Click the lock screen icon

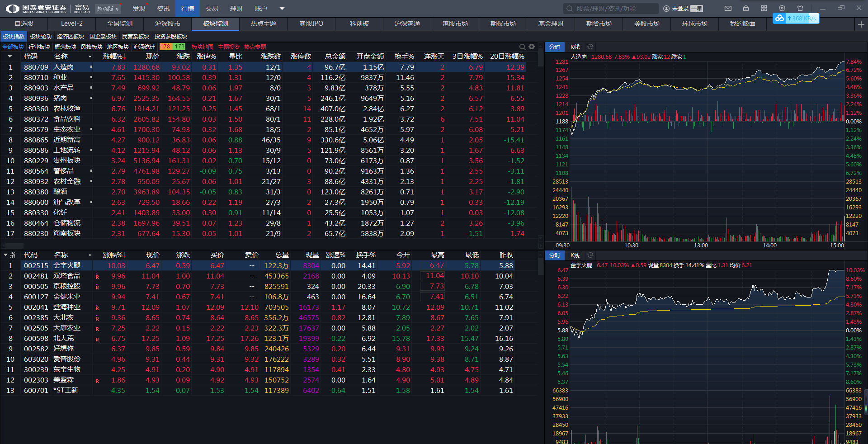click(x=746, y=8)
